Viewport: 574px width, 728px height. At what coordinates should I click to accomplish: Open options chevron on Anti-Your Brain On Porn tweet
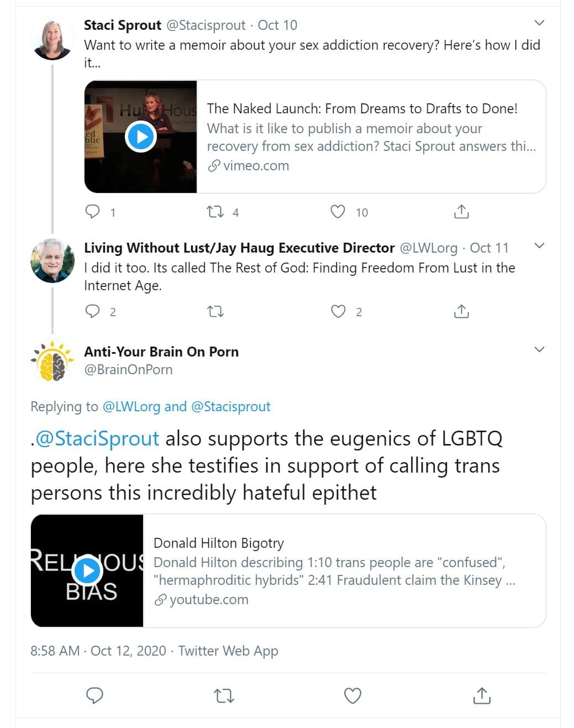pos(540,349)
